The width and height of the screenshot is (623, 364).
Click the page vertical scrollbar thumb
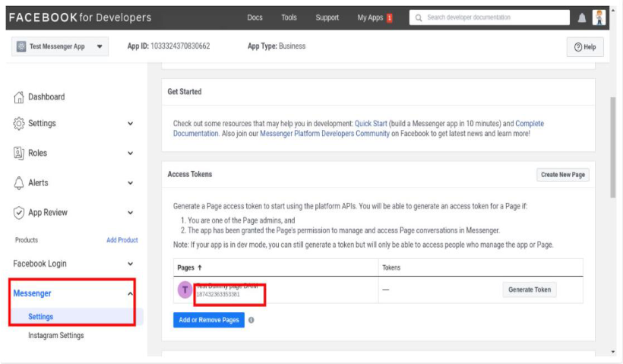pos(613,147)
